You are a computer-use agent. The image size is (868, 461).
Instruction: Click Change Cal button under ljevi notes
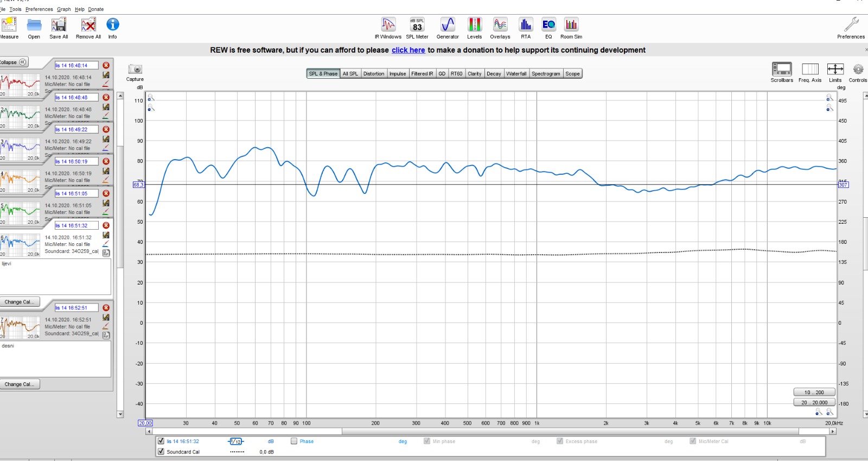click(x=20, y=302)
